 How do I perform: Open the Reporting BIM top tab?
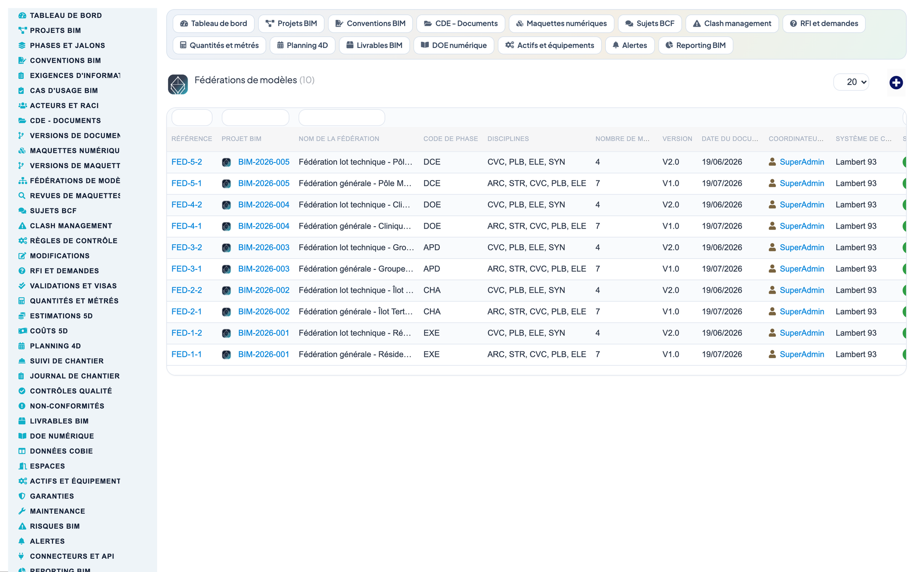coord(696,45)
